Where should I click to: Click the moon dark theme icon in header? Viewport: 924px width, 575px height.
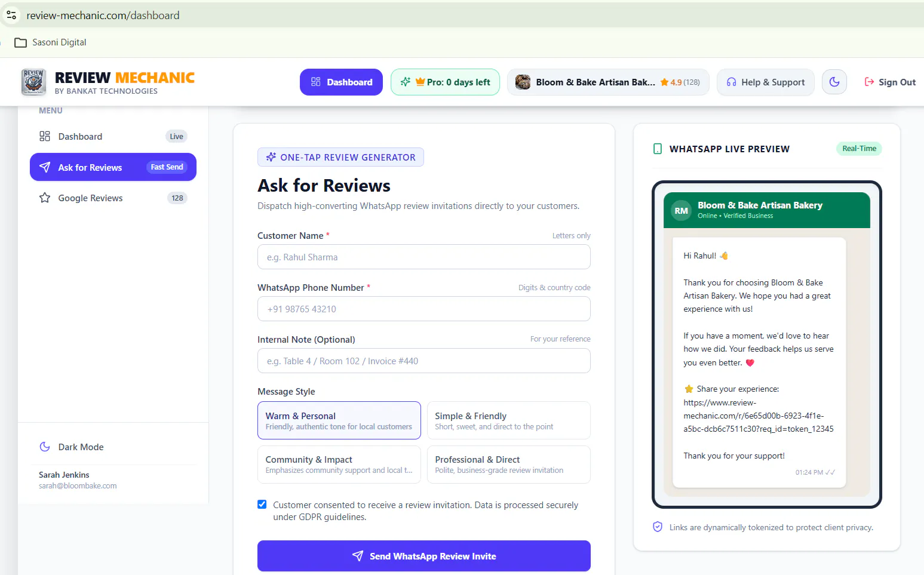(x=834, y=82)
